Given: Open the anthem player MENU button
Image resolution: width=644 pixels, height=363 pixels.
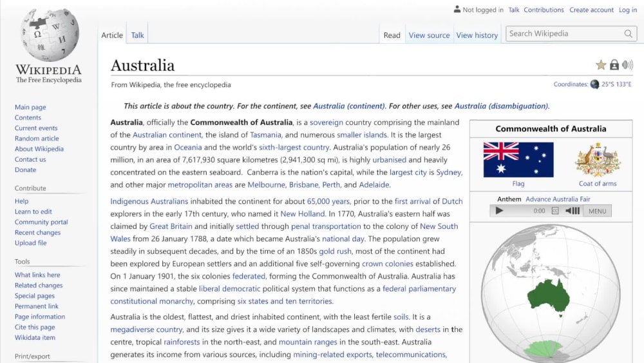Looking at the screenshot, I should point(597,211).
